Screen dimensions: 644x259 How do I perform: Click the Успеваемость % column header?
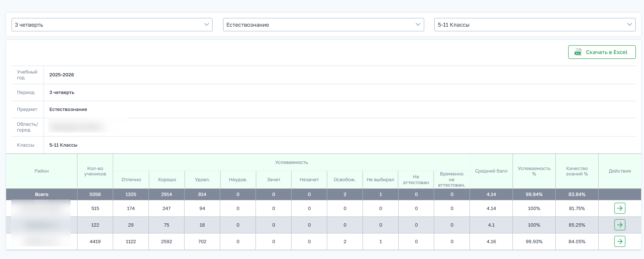click(534, 171)
